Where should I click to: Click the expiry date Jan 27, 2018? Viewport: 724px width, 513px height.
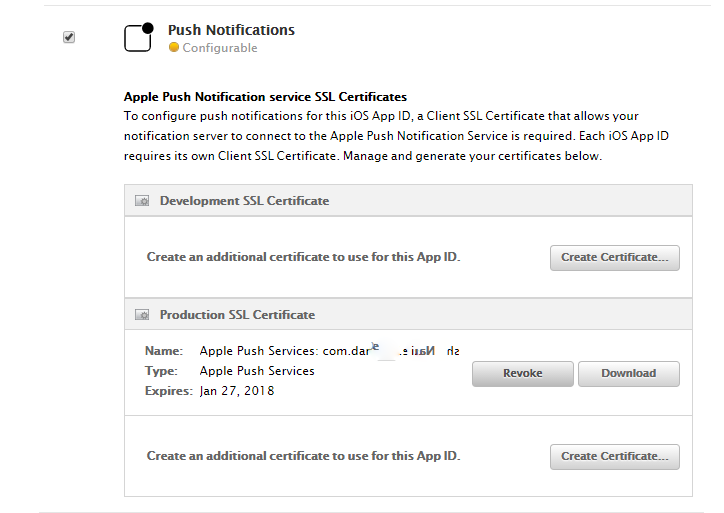click(x=237, y=391)
